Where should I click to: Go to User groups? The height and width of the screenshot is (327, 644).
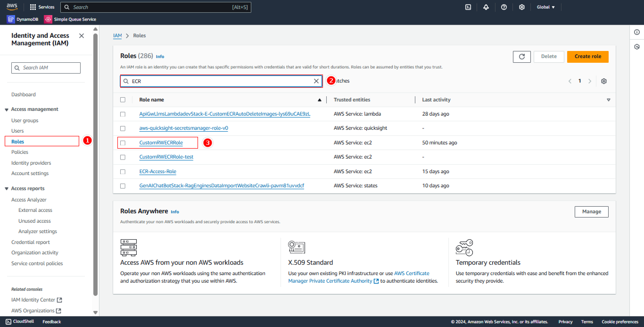tap(25, 120)
